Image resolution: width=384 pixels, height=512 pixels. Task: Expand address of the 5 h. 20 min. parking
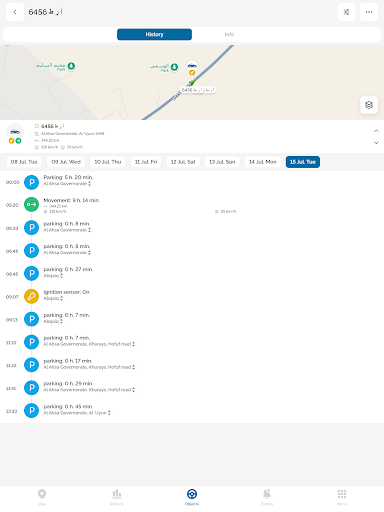pyautogui.click(x=89, y=184)
